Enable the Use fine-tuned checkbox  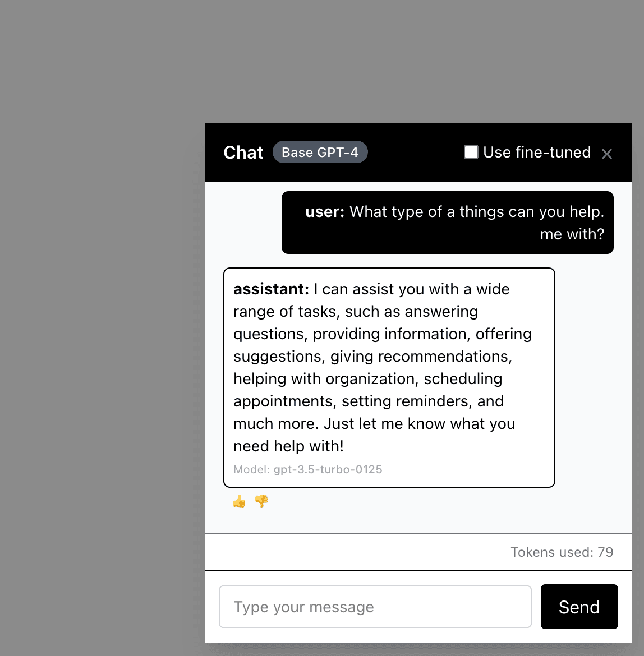[471, 152]
